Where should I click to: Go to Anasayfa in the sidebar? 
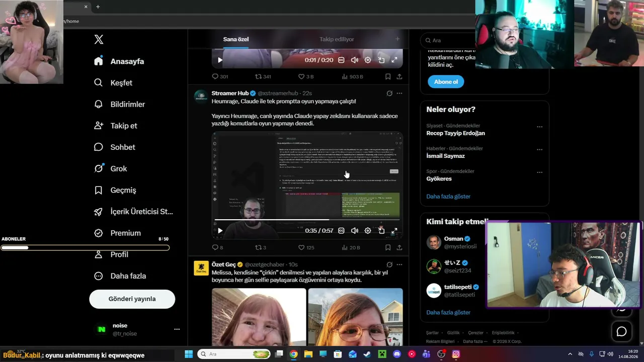[119, 61]
